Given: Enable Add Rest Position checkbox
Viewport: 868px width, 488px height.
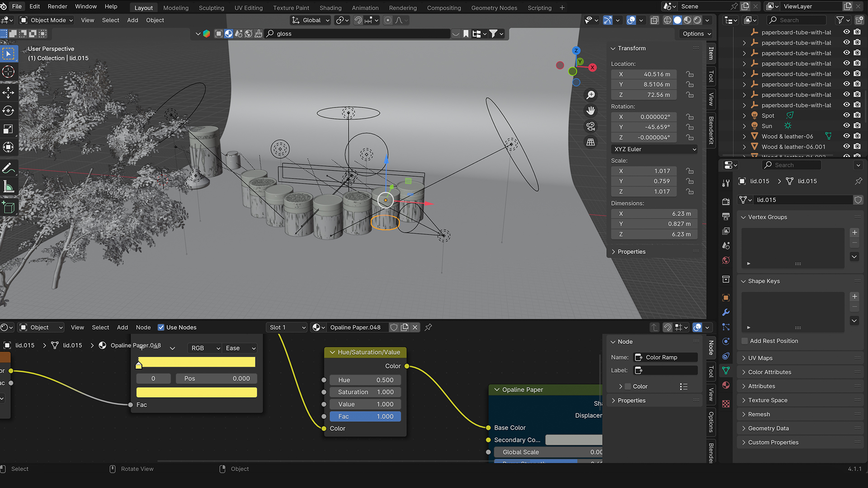Looking at the screenshot, I should click(x=745, y=341).
